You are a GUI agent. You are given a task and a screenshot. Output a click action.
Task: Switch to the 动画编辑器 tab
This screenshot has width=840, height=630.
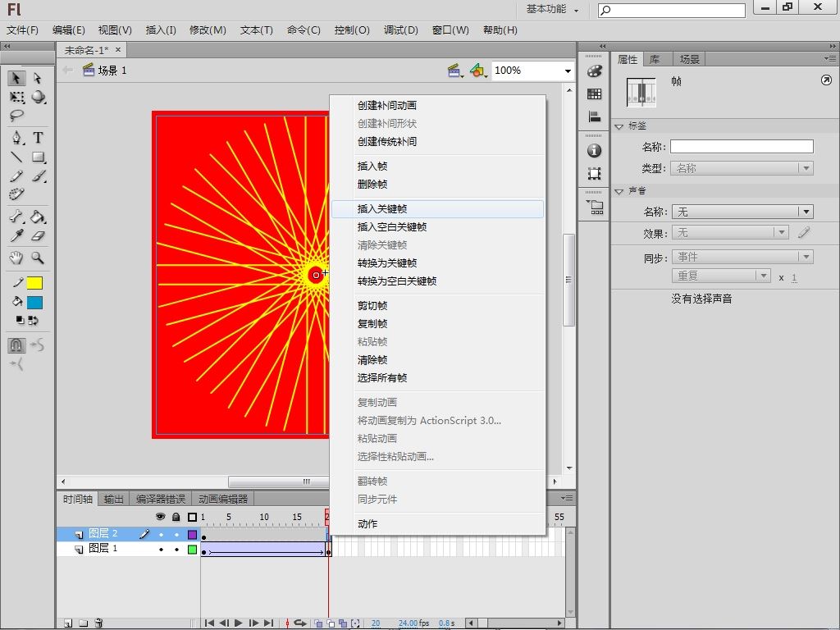pyautogui.click(x=223, y=500)
